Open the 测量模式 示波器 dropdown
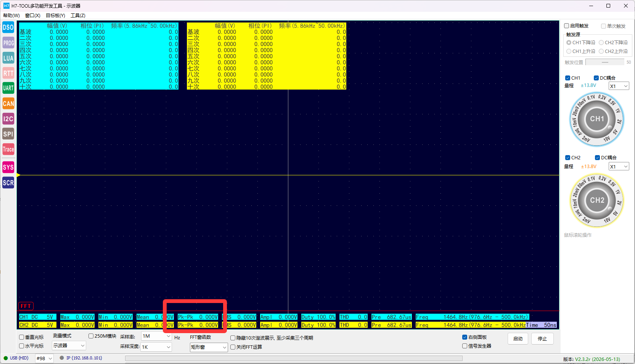This screenshot has width=635, height=364. point(69,345)
